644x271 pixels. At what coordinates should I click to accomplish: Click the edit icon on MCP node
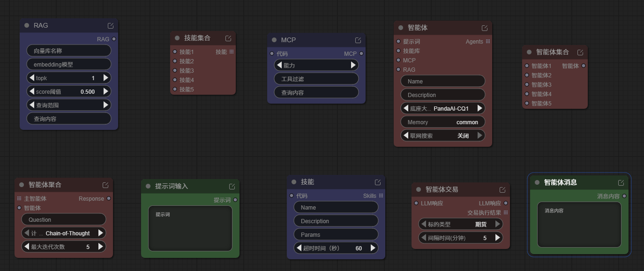(x=358, y=40)
